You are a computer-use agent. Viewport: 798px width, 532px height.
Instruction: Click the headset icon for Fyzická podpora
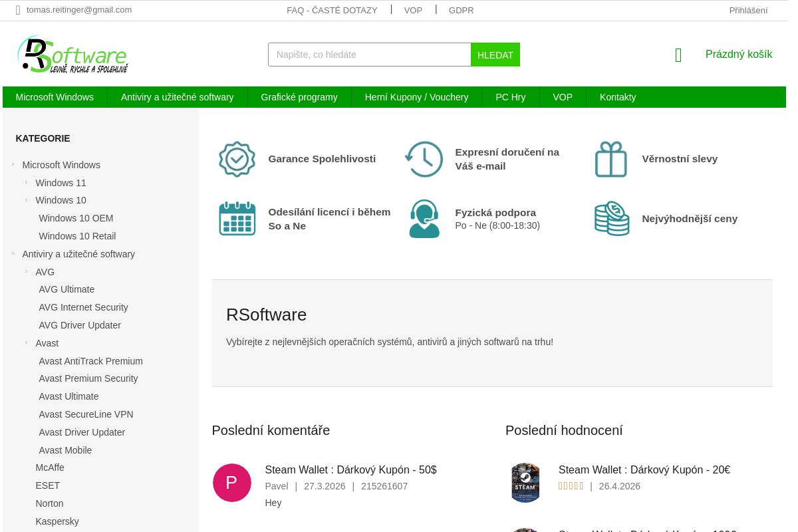(424, 218)
